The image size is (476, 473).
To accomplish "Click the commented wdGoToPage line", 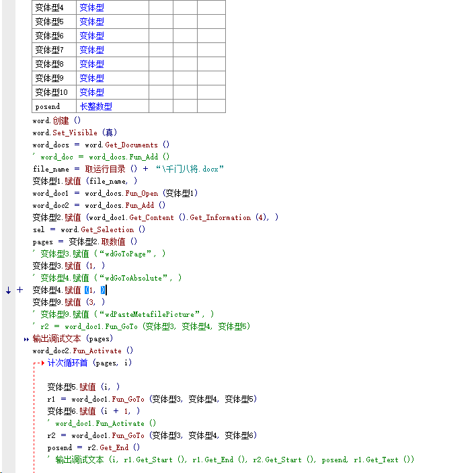I will point(99,254).
